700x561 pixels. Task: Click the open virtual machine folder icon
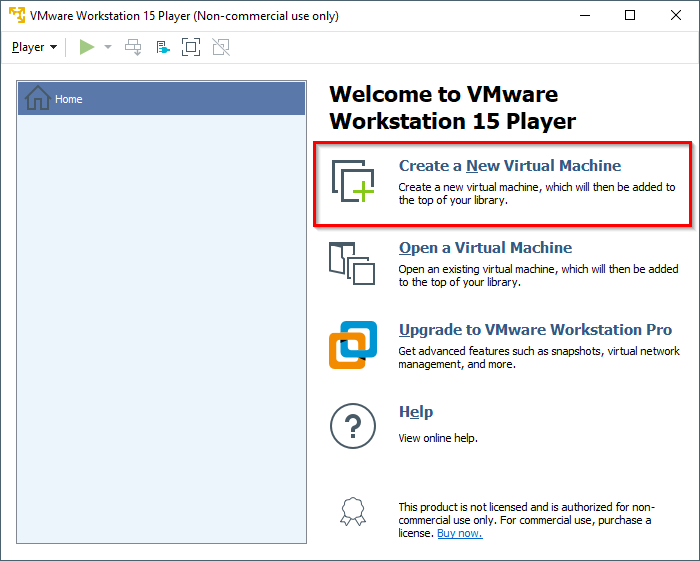pyautogui.click(x=352, y=263)
